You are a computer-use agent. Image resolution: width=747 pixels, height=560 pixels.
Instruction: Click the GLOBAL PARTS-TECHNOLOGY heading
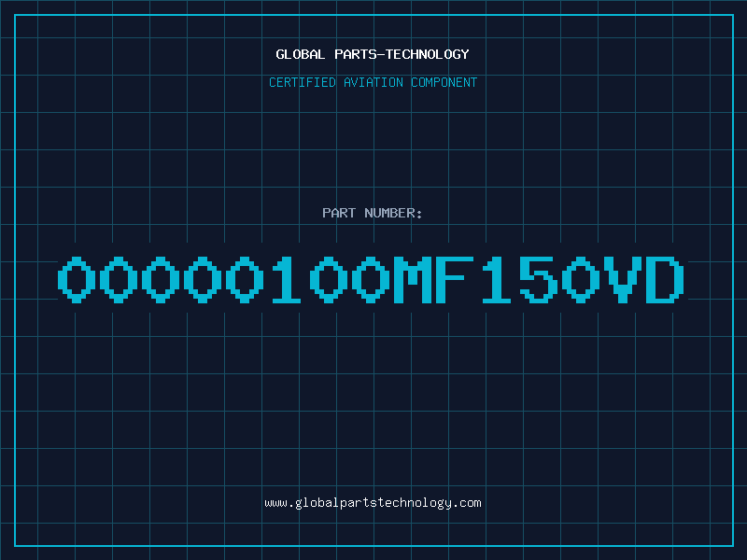373,54
